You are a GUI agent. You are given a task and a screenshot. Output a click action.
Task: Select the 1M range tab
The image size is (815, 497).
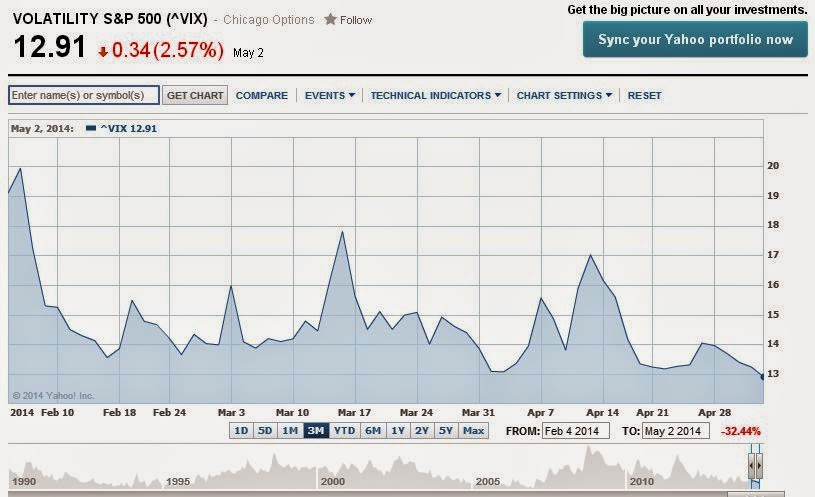click(x=290, y=430)
